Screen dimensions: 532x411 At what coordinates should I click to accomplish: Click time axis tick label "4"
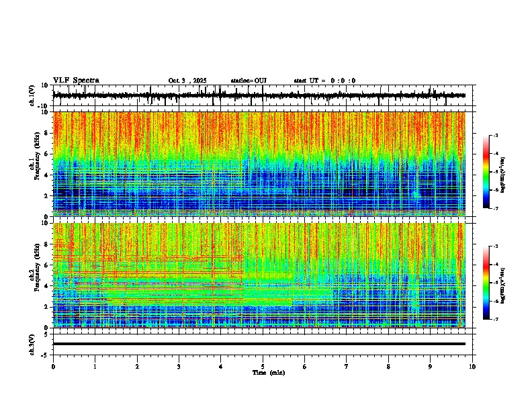(x=221, y=367)
